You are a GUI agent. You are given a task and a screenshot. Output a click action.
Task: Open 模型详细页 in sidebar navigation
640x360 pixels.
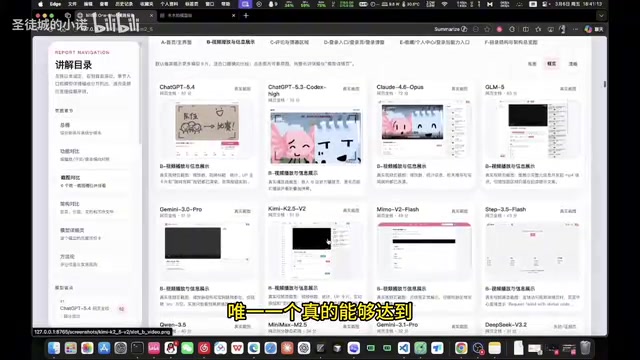click(94, 233)
